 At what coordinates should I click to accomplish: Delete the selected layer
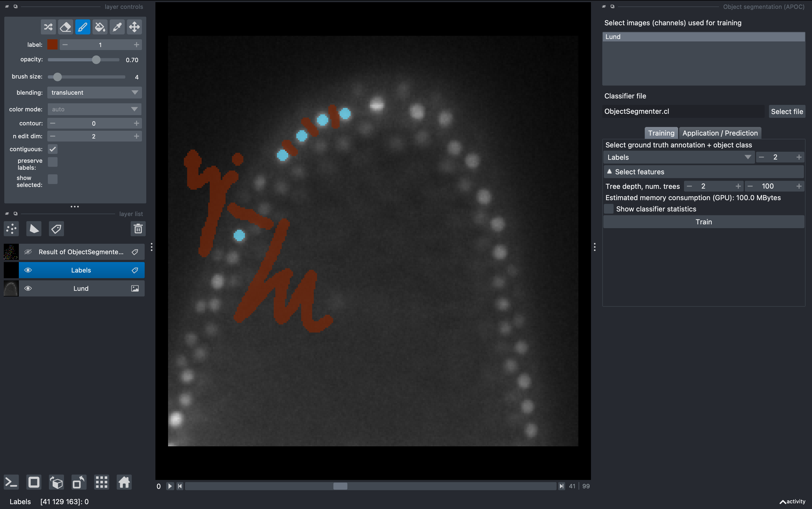138,229
